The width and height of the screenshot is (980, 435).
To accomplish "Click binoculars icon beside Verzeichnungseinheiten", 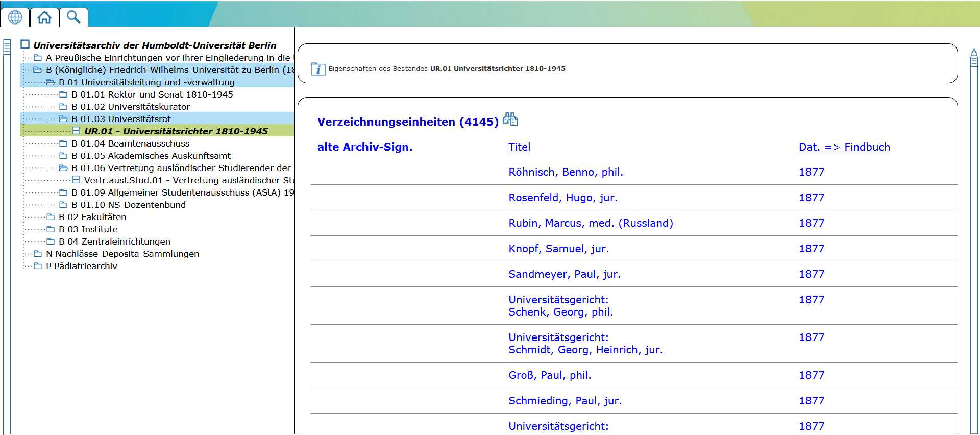I will tap(510, 119).
